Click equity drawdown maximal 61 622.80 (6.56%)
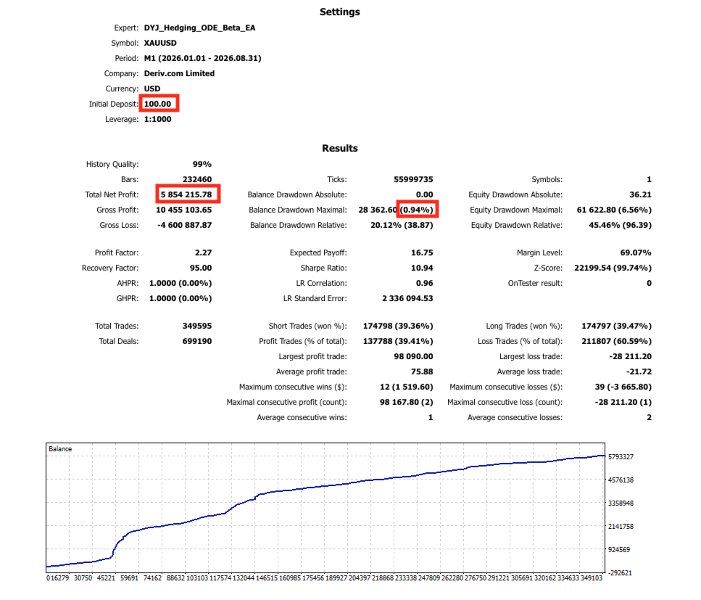Screen dimensions: 701x600 pyautogui.click(x=614, y=210)
